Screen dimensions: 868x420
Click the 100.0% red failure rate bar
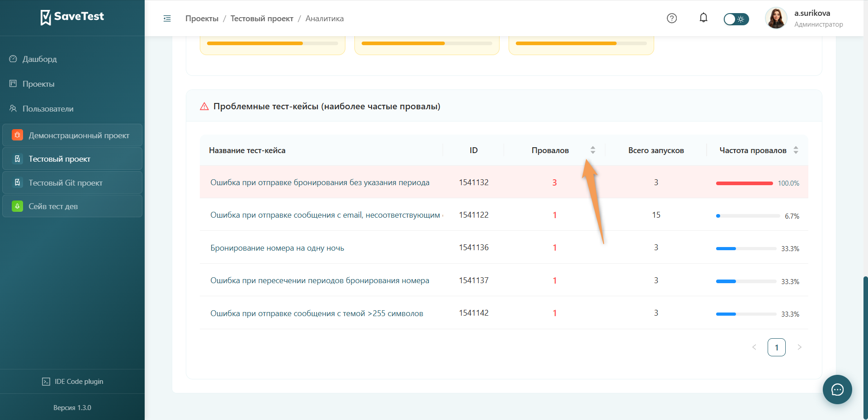click(x=744, y=183)
